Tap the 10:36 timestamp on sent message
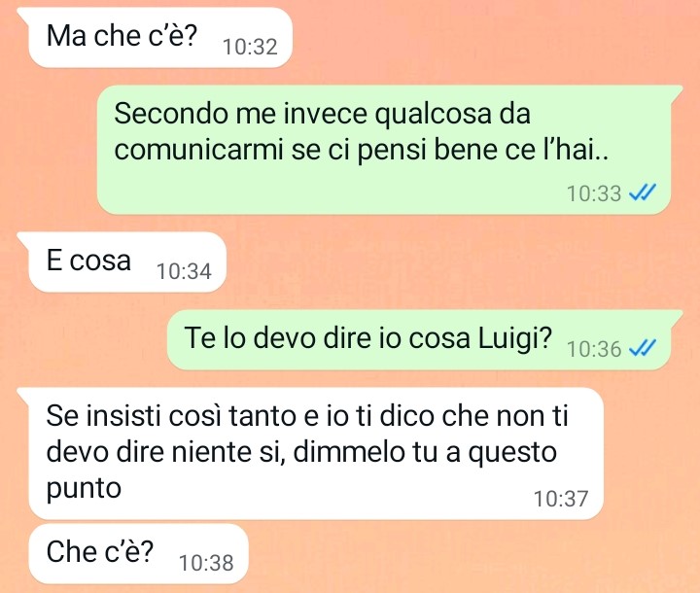Image resolution: width=700 pixels, height=593 pixels. 594,349
